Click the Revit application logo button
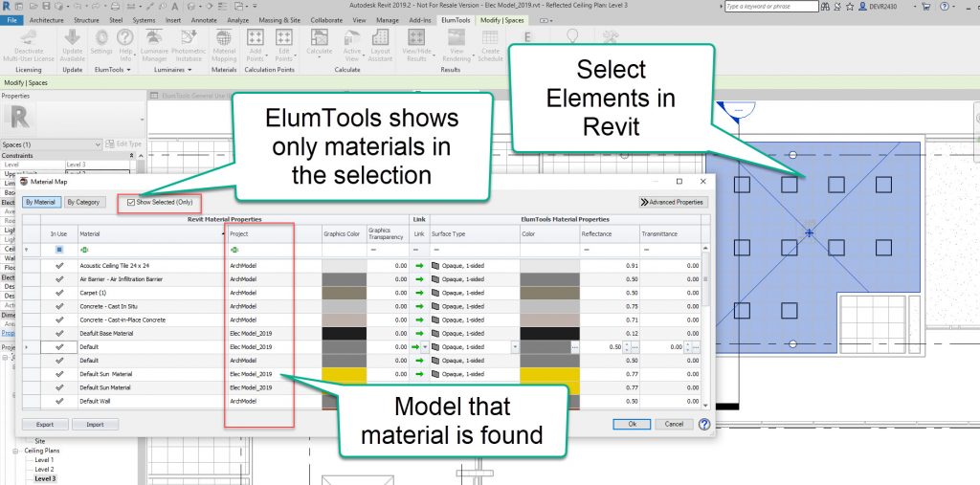Image resolution: width=980 pixels, height=485 pixels. 6,7
